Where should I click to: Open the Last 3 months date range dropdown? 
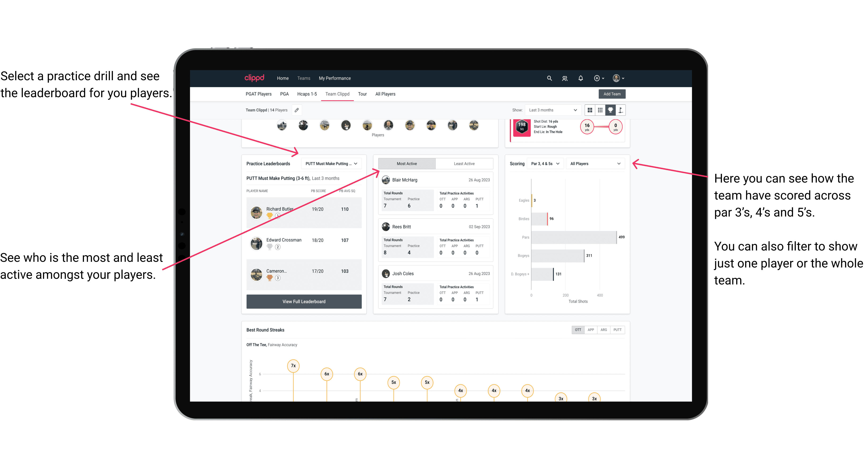pyautogui.click(x=552, y=110)
